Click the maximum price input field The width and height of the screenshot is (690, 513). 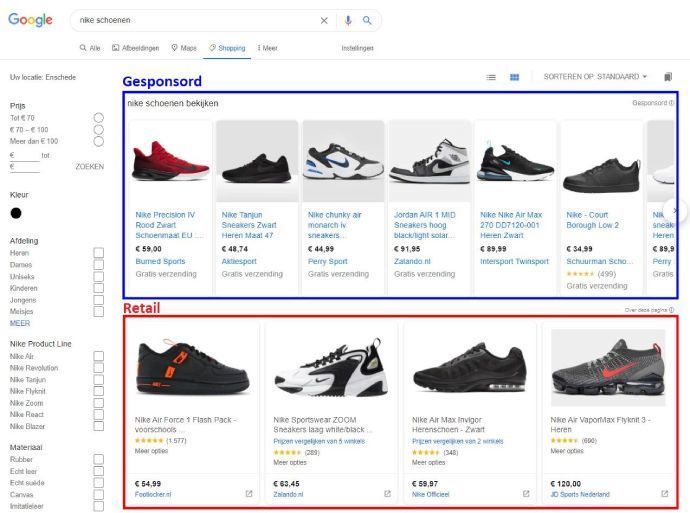pyautogui.click(x=26, y=167)
